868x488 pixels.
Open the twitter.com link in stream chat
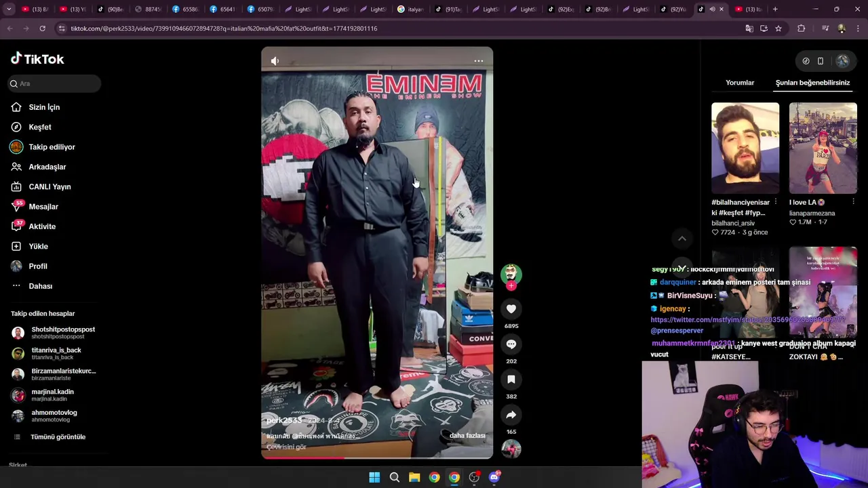point(747,319)
